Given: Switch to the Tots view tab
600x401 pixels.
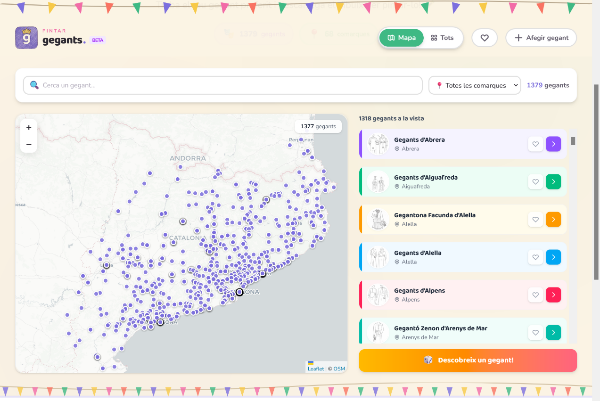Looking at the screenshot, I should point(442,38).
